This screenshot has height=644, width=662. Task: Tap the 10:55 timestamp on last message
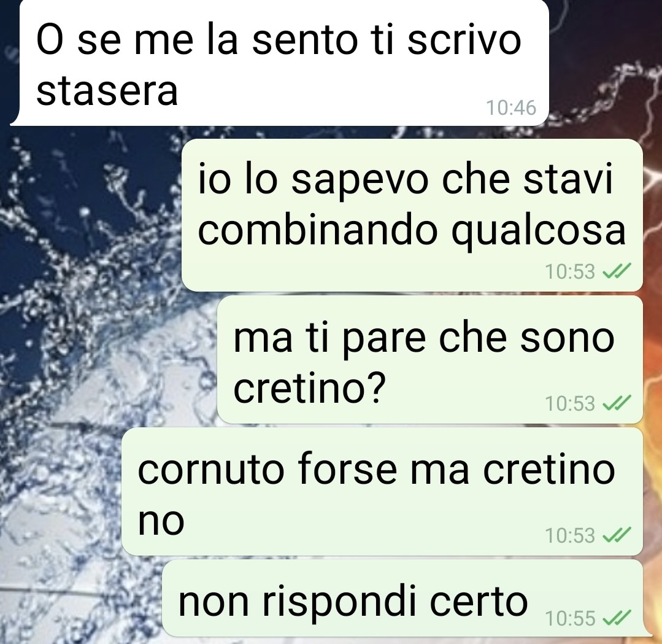click(x=570, y=618)
